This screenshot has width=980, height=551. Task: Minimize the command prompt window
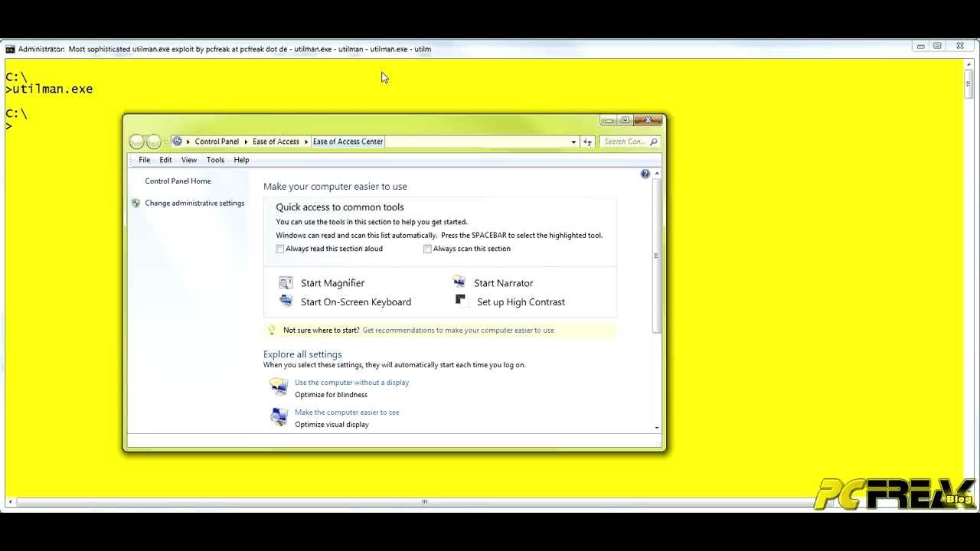[920, 47]
